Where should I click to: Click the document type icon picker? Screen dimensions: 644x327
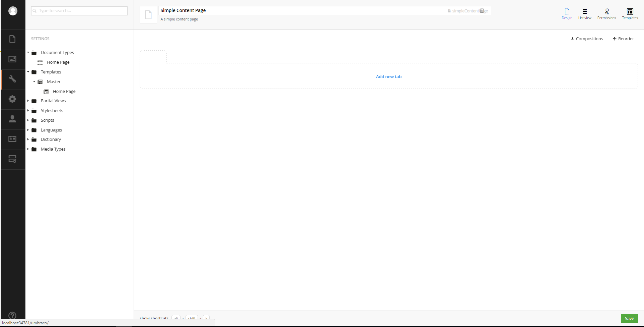tap(148, 15)
